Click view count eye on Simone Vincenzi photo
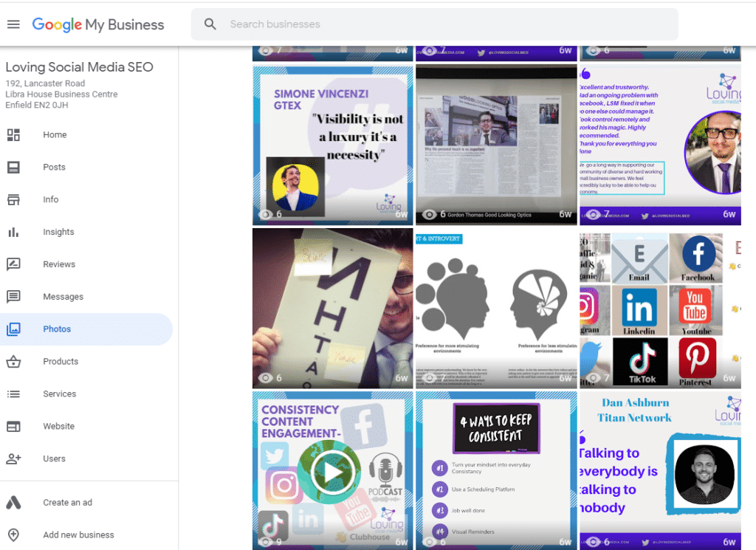Image resolution: width=756 pixels, height=550 pixels. click(x=266, y=215)
